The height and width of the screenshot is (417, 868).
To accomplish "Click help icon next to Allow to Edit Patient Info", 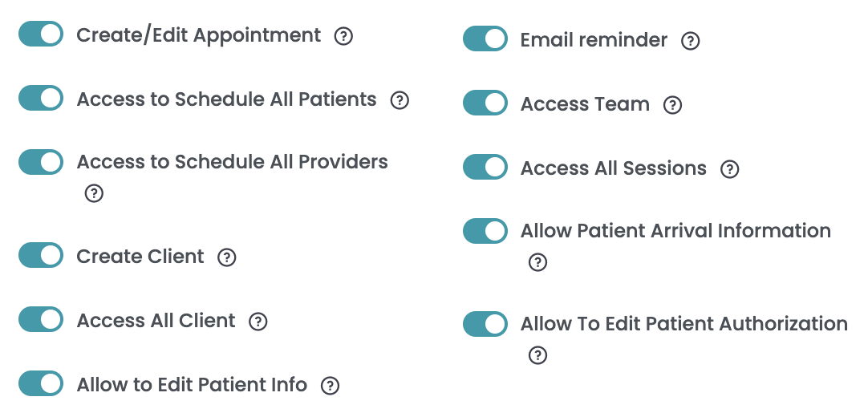I will click(330, 386).
